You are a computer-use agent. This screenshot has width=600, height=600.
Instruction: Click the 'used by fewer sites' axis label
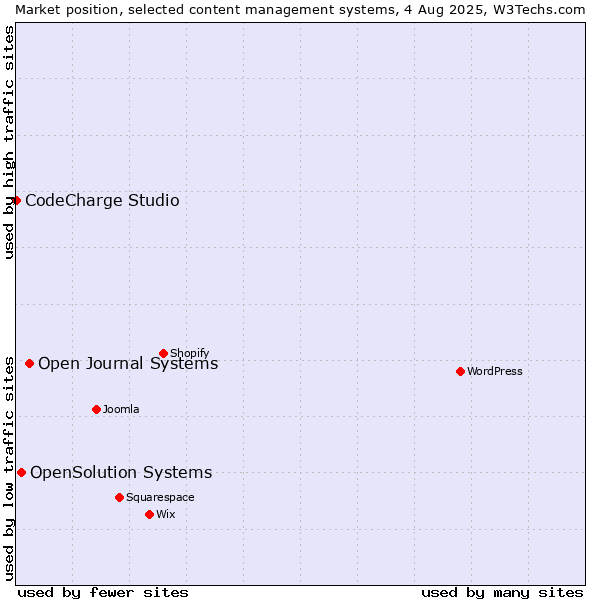[x=103, y=593]
